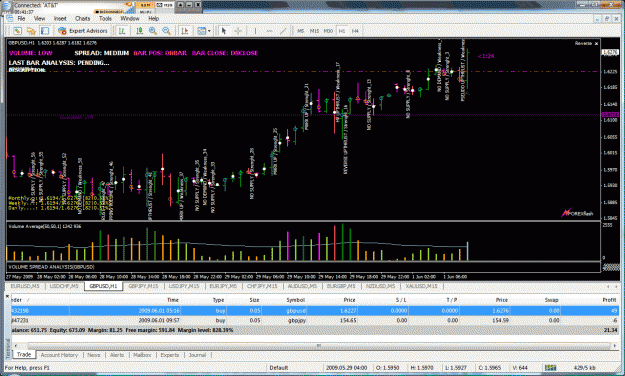Click the Size column header
This screenshot has width=625, height=376.
[x=254, y=300]
